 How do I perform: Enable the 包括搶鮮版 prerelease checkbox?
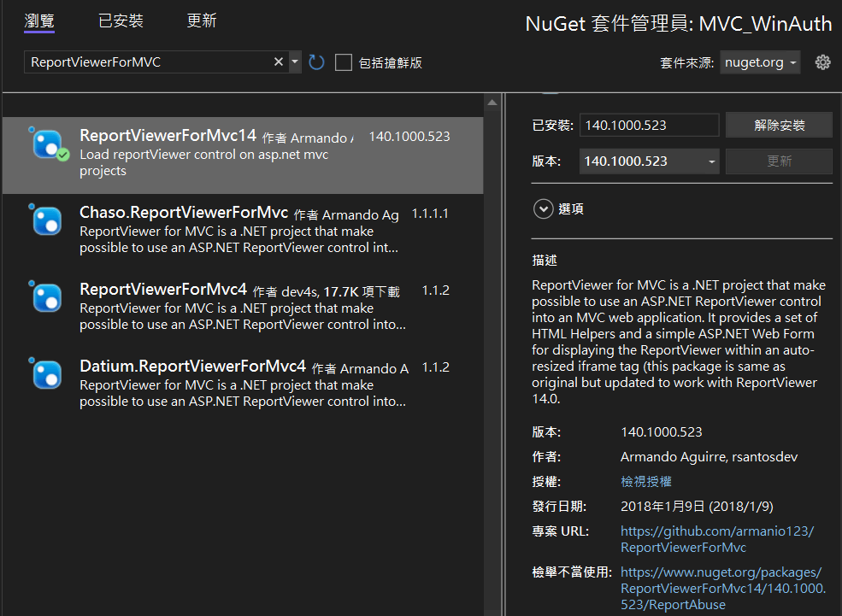point(344,62)
